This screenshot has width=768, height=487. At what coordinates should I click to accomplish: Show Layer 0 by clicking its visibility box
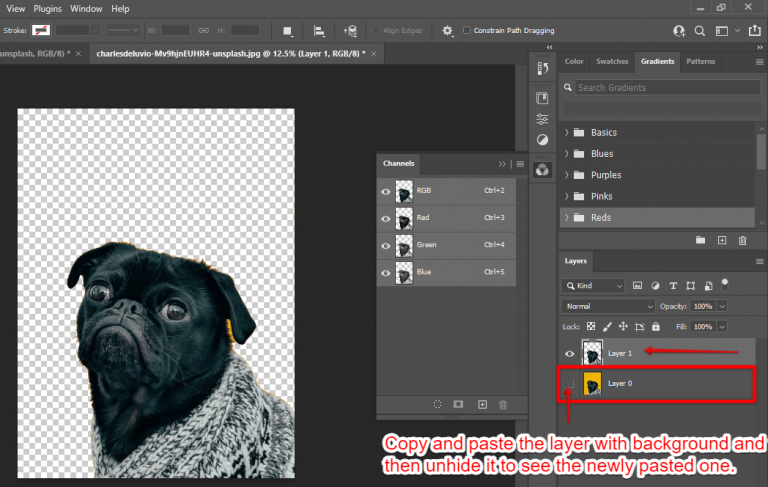pos(570,384)
